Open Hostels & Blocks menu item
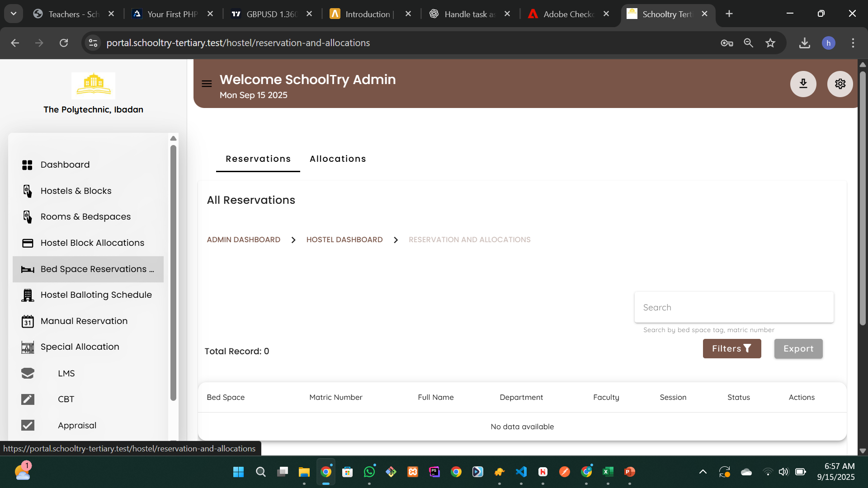 click(88, 191)
